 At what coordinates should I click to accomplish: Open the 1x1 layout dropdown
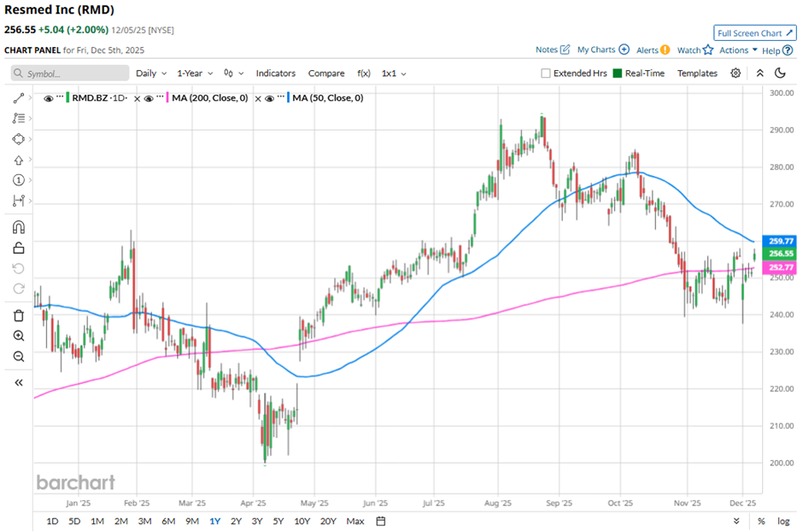pos(394,73)
